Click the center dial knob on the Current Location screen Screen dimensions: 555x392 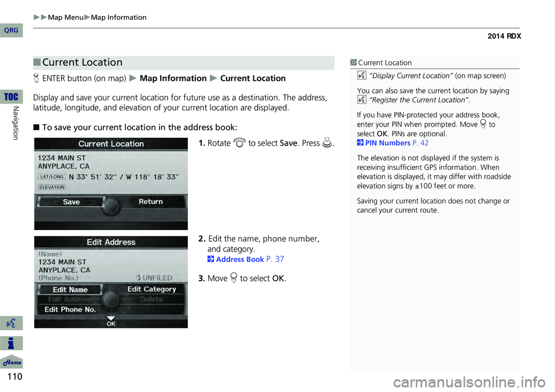click(111, 206)
